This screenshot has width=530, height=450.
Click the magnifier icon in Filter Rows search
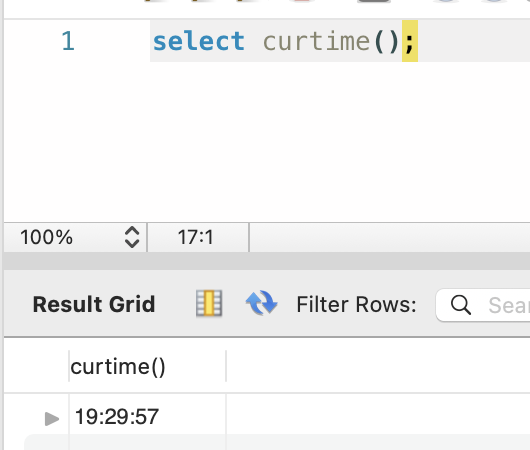[461, 305]
